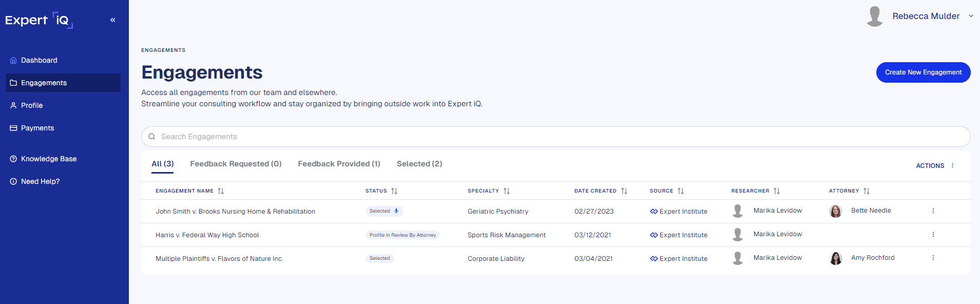Switch to Feedback Provided (1) tab
980x304 pixels.
click(339, 164)
